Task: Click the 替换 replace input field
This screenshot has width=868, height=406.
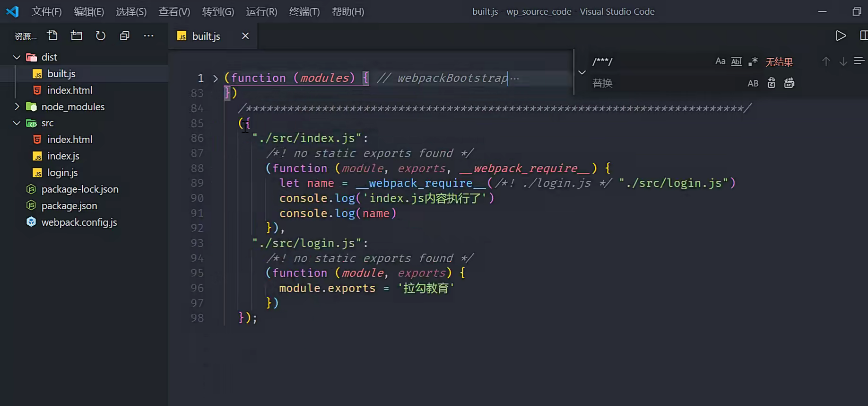Action: point(662,83)
